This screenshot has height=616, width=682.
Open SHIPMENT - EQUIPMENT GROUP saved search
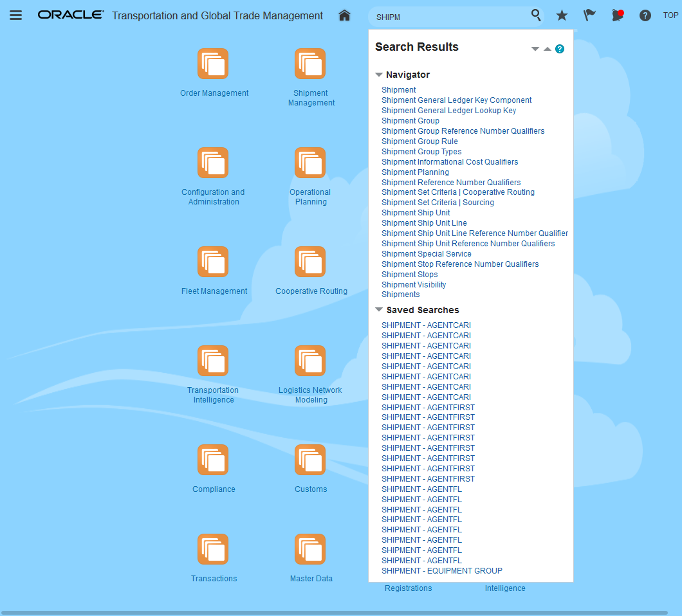(441, 571)
